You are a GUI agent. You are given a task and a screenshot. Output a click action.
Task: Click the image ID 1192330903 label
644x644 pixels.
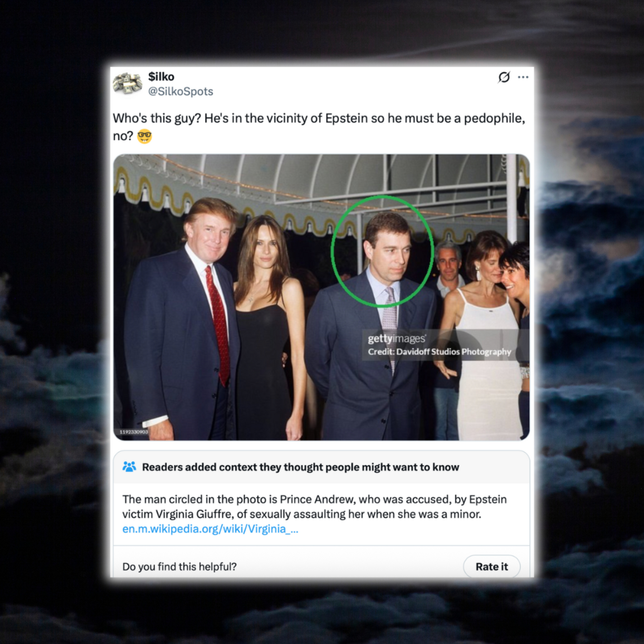[134, 432]
